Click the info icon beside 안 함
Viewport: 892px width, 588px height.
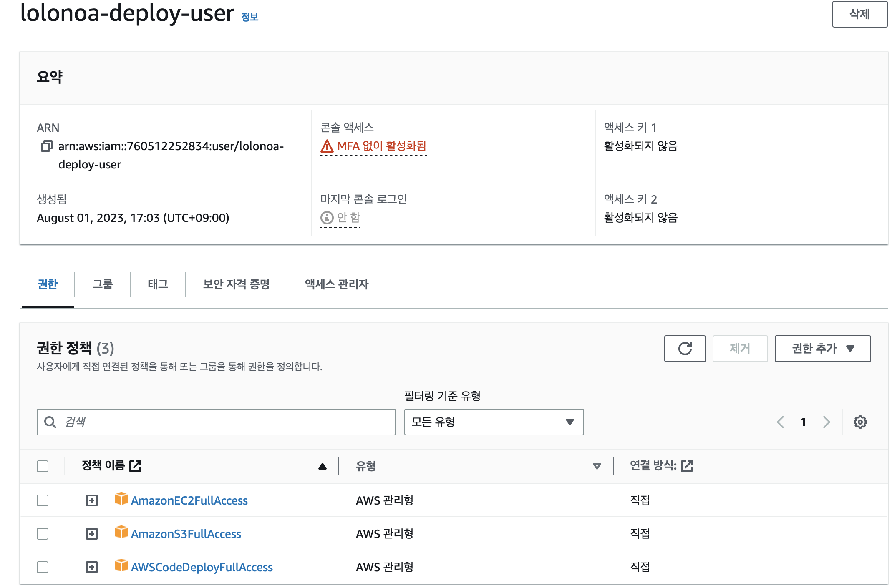(x=327, y=217)
